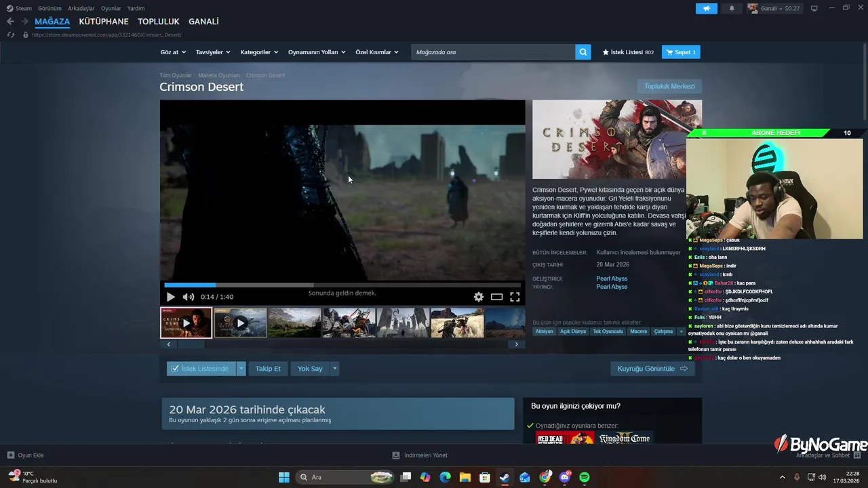Viewport: 868px width, 488px height.
Task: Click the Windows taskbar Ara search box
Action: pyautogui.click(x=346, y=477)
